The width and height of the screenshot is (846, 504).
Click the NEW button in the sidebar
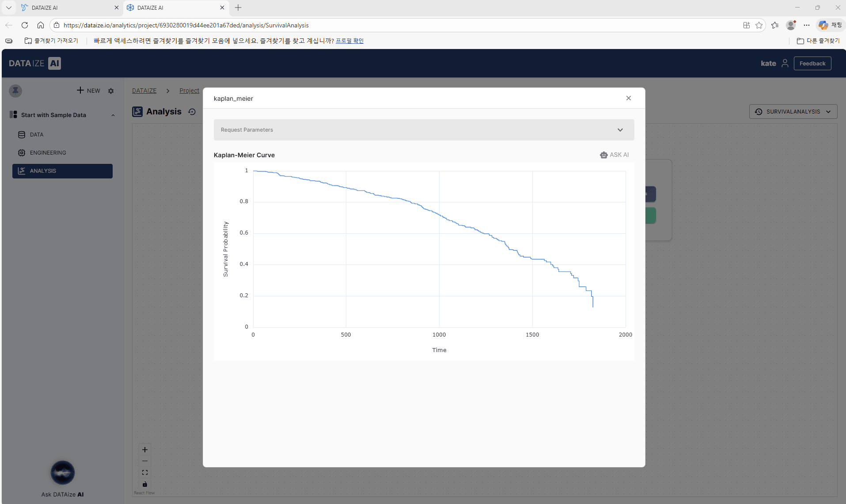tap(88, 91)
